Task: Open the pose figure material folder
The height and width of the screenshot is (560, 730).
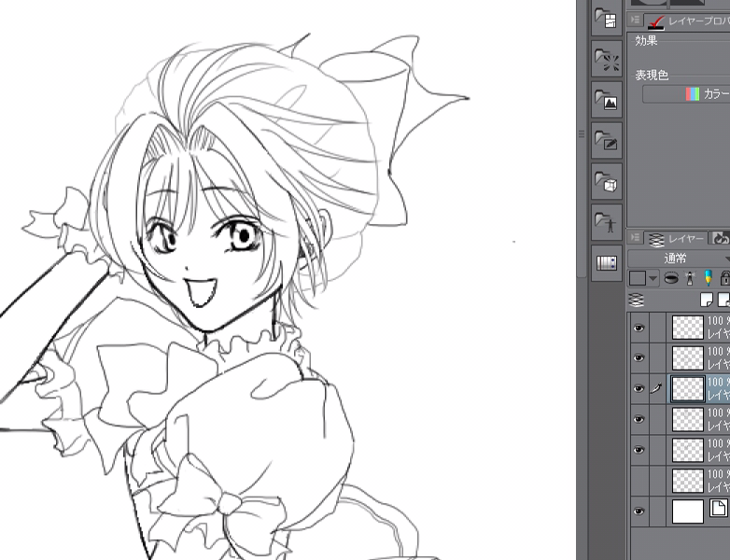Action: coord(607,222)
